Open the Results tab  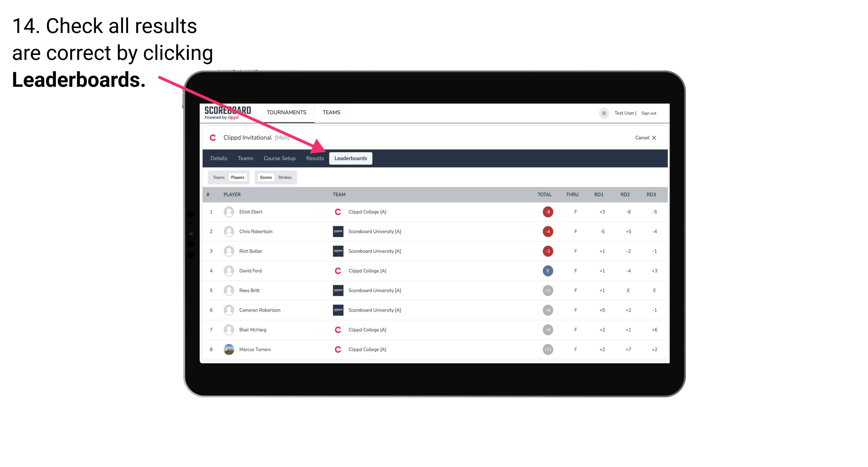point(314,158)
